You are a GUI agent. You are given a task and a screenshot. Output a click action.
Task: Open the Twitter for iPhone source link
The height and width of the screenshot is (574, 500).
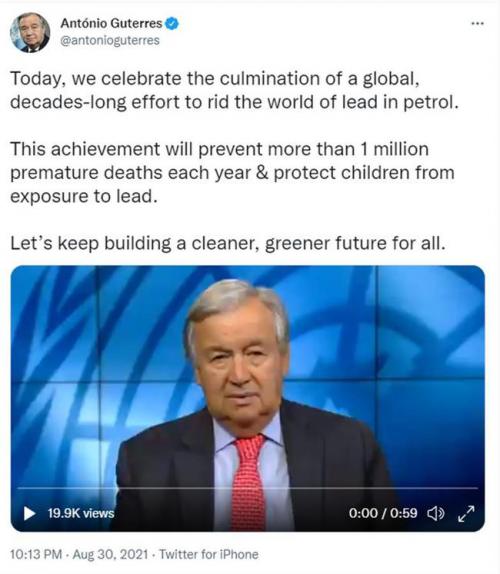click(209, 554)
